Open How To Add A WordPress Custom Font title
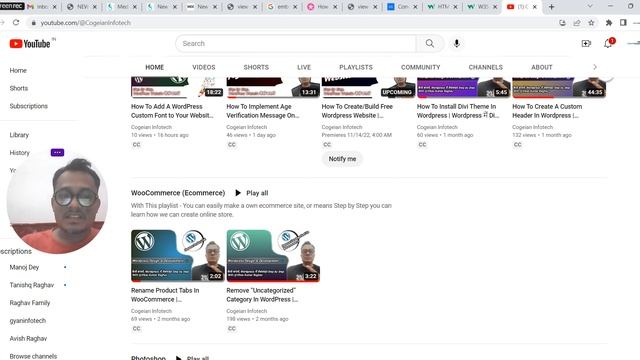Image resolution: width=640 pixels, height=360 pixels. (x=172, y=111)
